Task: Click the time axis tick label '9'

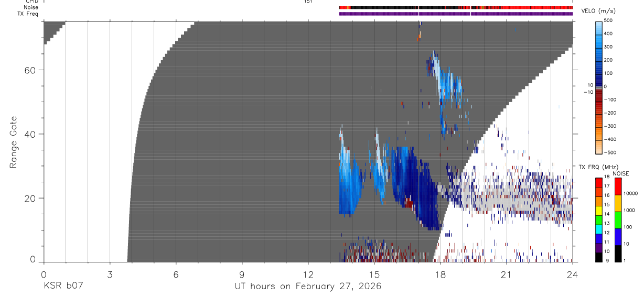Action: [x=242, y=274]
